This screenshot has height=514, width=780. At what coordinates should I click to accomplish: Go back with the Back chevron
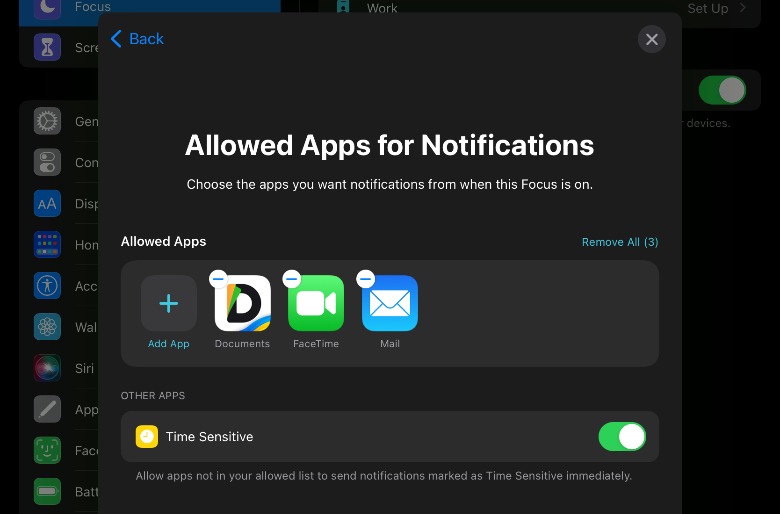pyautogui.click(x=136, y=39)
